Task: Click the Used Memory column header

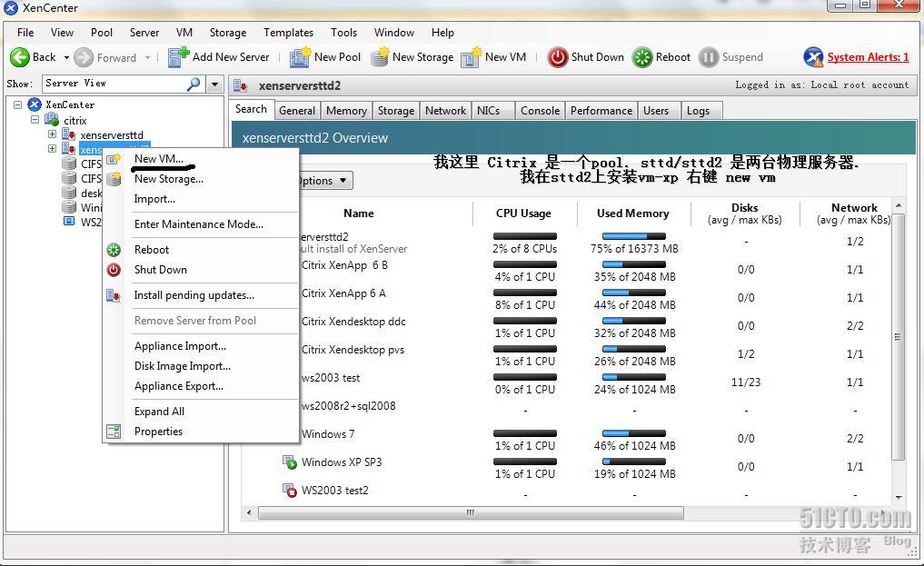Action: (633, 213)
